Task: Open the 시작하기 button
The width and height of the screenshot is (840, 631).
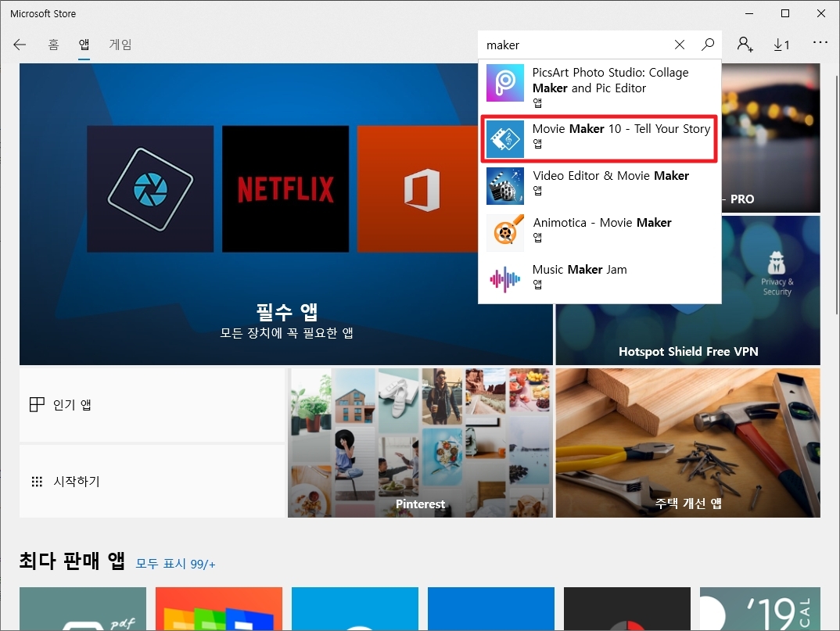Action: tap(153, 481)
